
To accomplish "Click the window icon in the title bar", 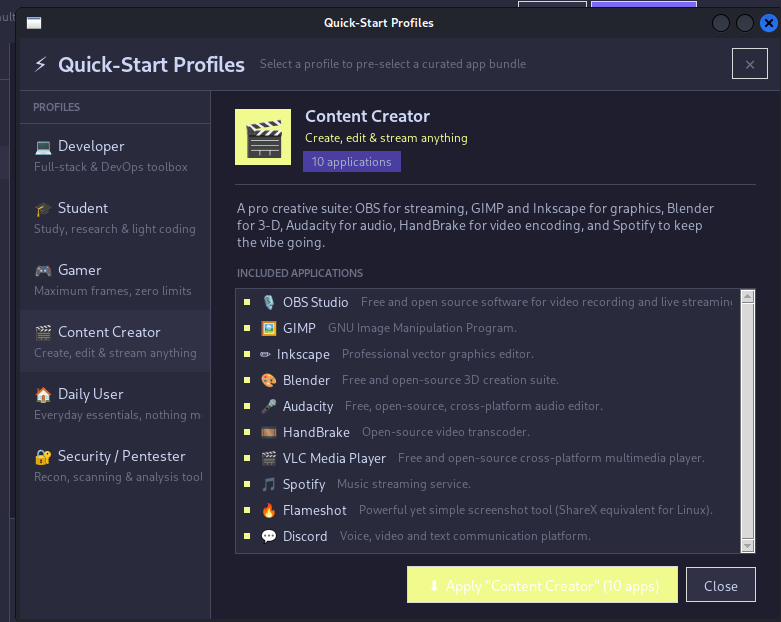I will point(34,23).
